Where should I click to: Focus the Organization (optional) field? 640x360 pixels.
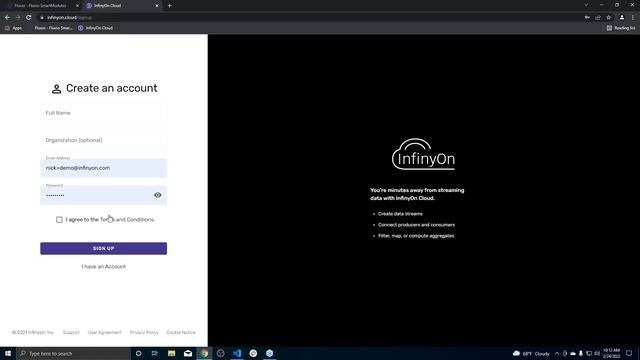(103, 140)
